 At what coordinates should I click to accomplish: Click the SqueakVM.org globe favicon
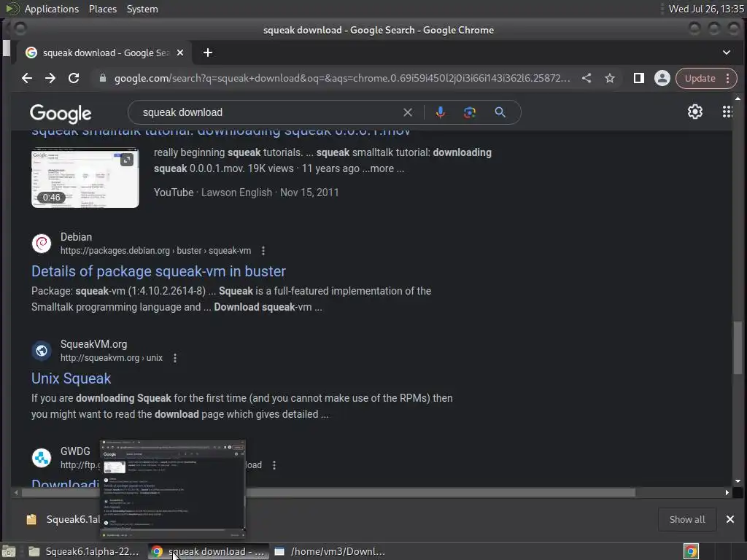[x=42, y=351]
